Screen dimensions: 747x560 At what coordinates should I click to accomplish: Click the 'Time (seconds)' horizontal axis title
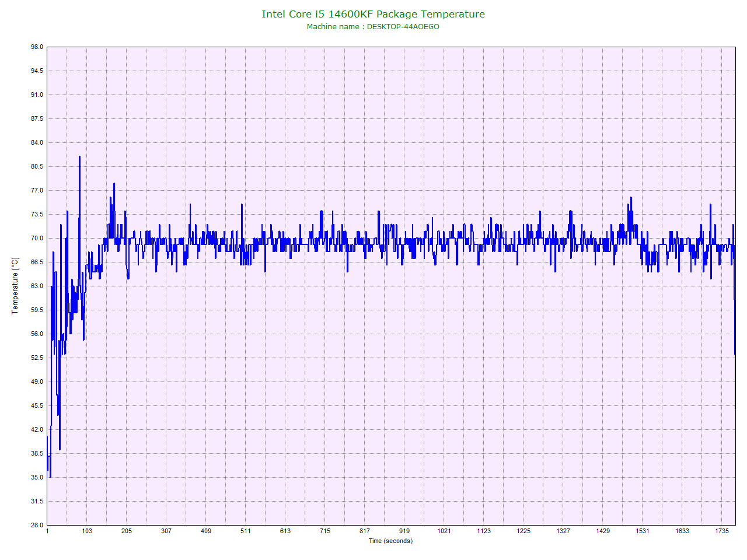tap(390, 541)
